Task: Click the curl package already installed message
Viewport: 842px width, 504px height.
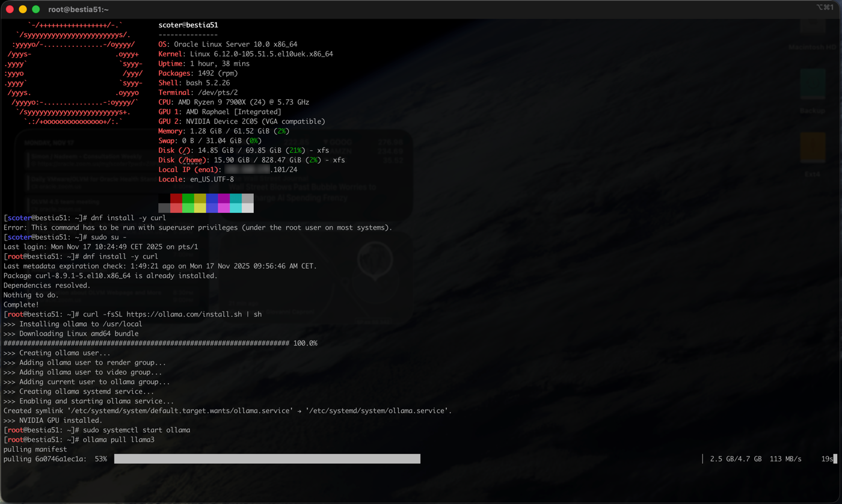Action: [x=111, y=275]
